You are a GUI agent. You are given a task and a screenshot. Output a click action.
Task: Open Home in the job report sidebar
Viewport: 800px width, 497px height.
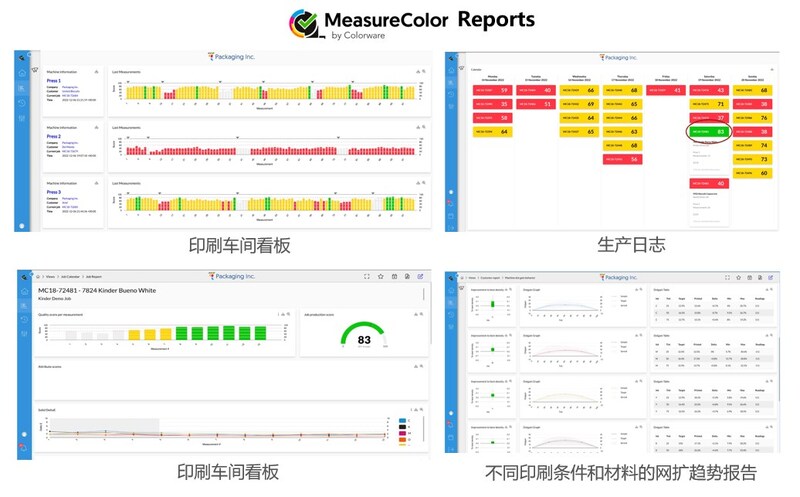(24, 291)
